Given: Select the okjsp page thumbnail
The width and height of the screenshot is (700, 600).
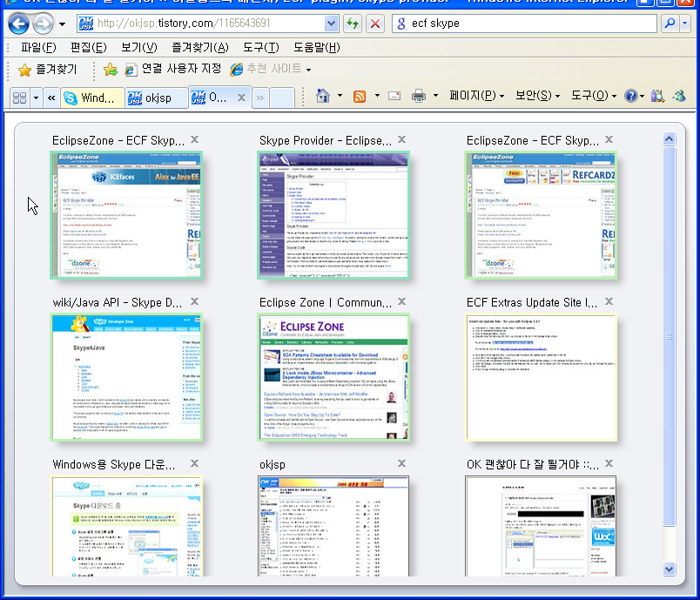Looking at the screenshot, I should point(333,526).
